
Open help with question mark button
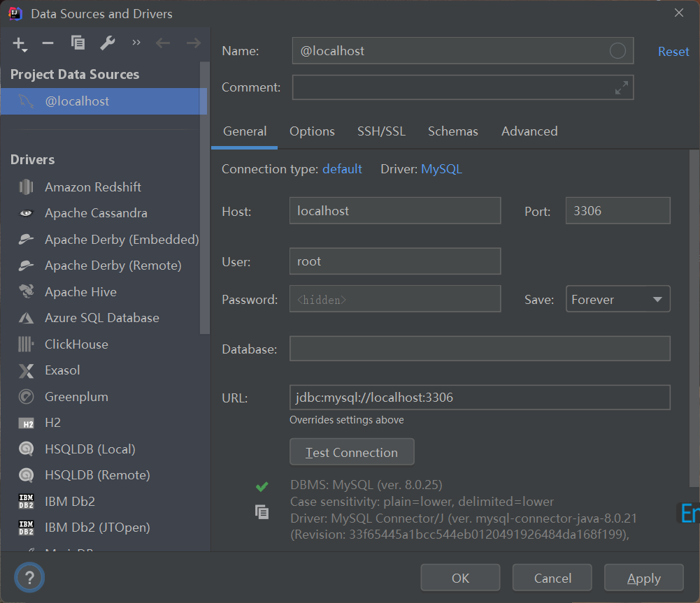29,578
